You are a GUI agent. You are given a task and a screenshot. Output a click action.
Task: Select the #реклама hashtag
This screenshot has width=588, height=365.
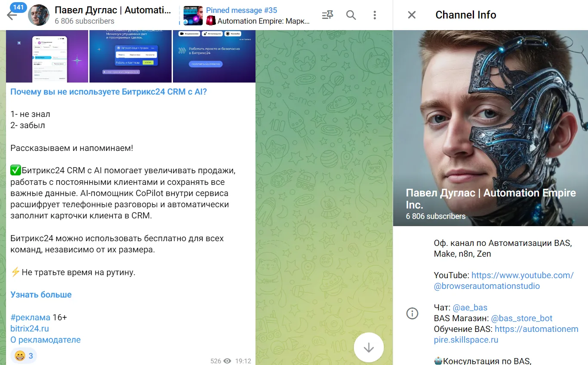(x=30, y=317)
